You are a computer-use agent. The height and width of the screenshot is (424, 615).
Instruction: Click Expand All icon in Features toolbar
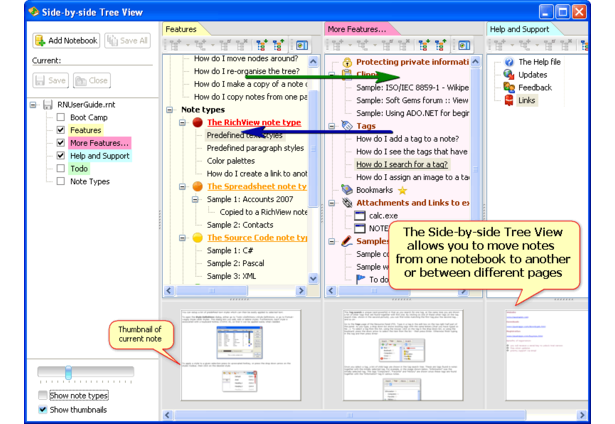click(262, 45)
